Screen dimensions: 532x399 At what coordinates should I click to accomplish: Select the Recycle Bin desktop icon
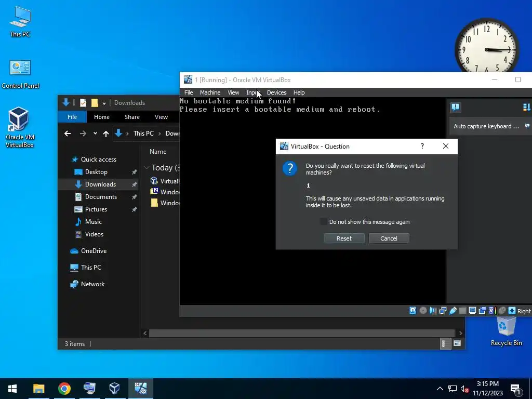tap(506, 331)
